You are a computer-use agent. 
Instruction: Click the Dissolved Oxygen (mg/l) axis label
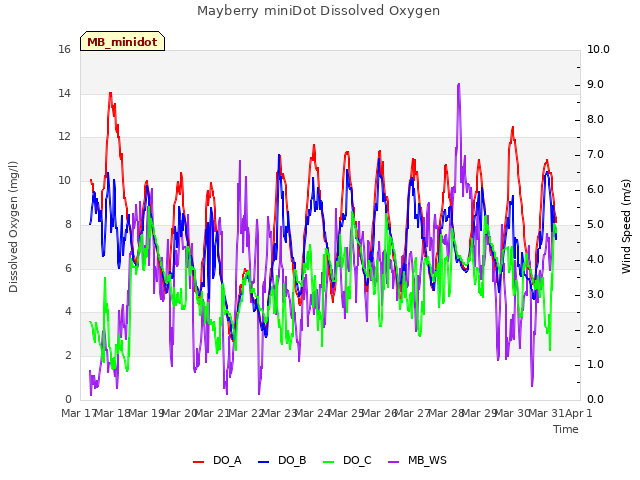click(13, 227)
